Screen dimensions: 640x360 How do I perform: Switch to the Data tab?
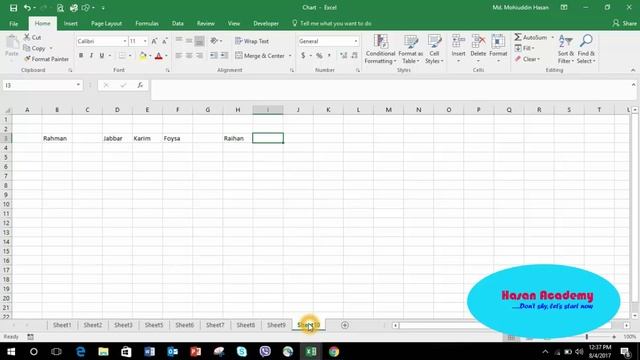pyautogui.click(x=178, y=24)
